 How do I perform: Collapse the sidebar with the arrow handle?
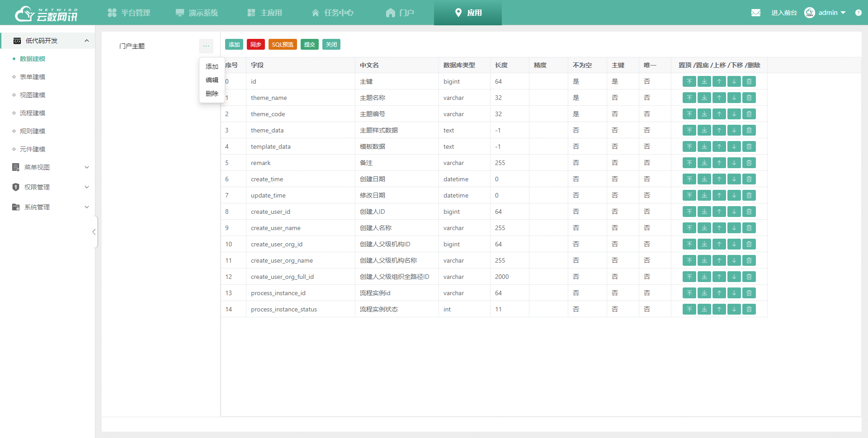pos(94,232)
